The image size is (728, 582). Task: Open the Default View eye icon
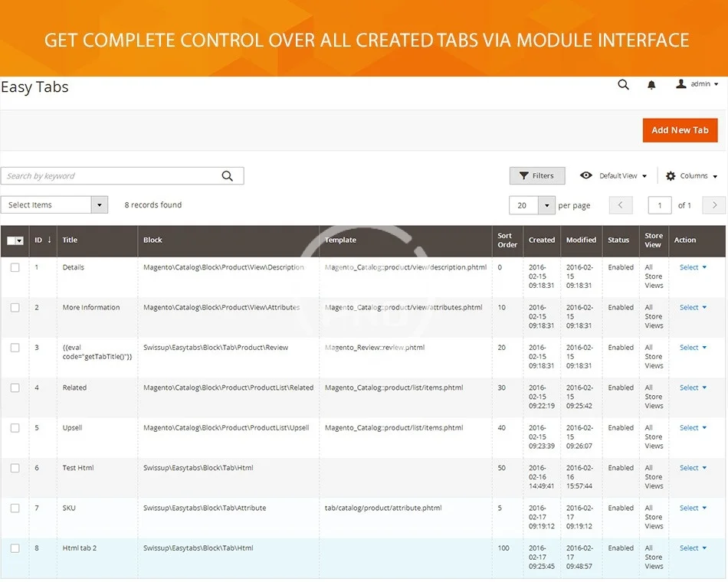pos(586,176)
